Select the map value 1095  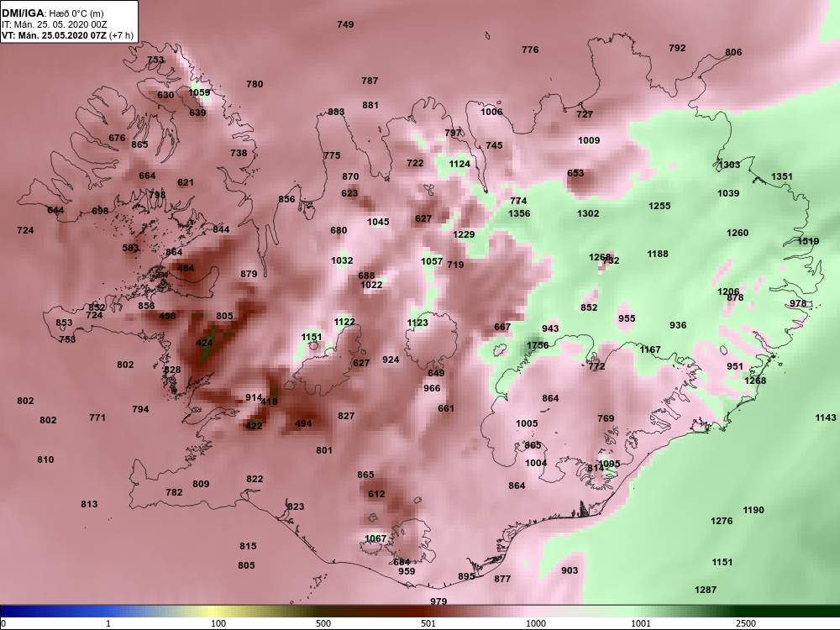tap(610, 464)
